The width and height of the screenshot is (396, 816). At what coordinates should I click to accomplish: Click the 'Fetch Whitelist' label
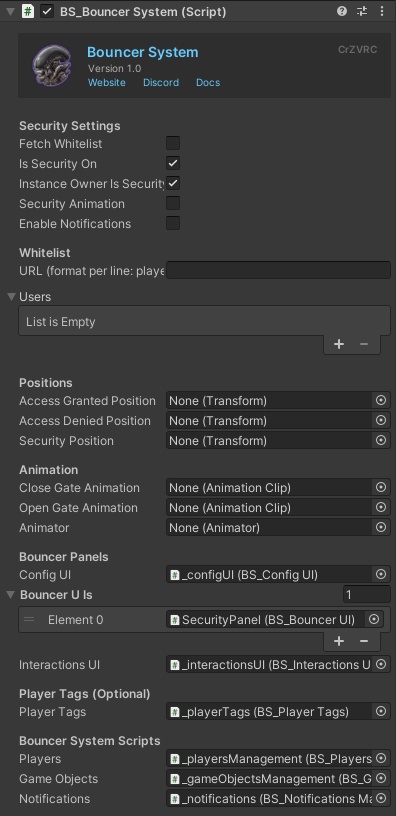60,143
